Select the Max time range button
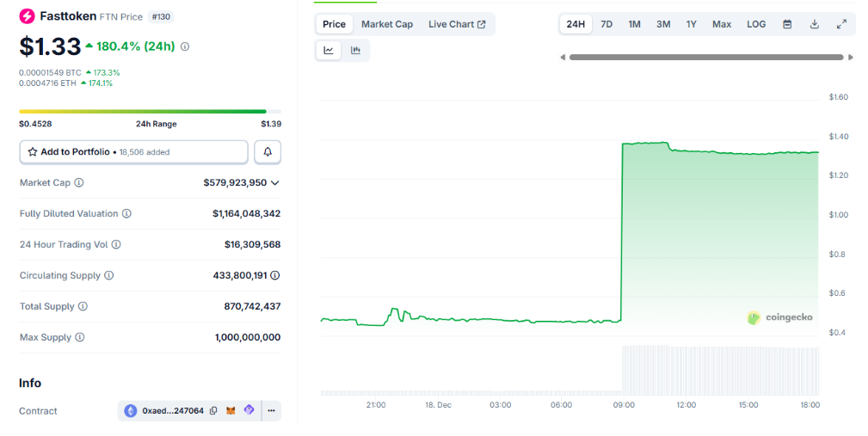Image resolution: width=868 pixels, height=436 pixels. click(x=722, y=24)
